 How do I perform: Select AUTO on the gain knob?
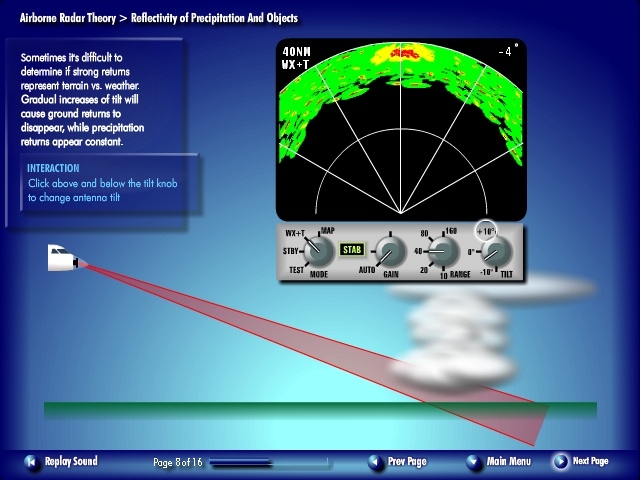[x=367, y=271]
